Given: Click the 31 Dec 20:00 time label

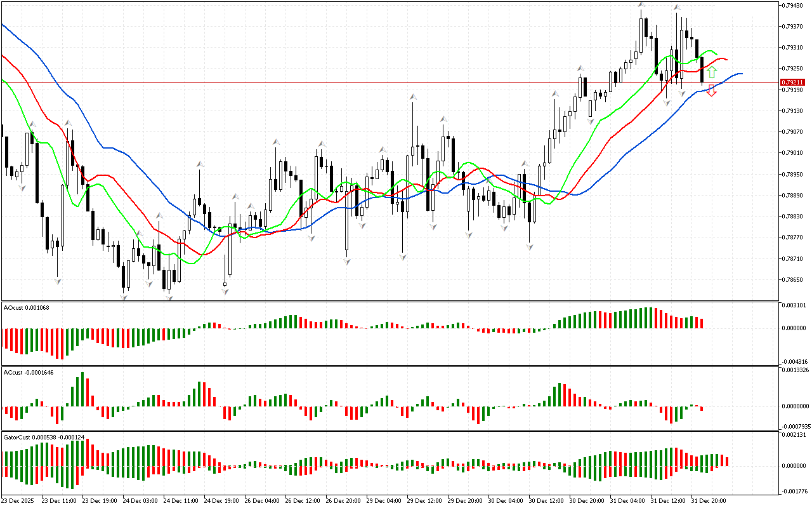Looking at the screenshot, I should pos(709,500).
